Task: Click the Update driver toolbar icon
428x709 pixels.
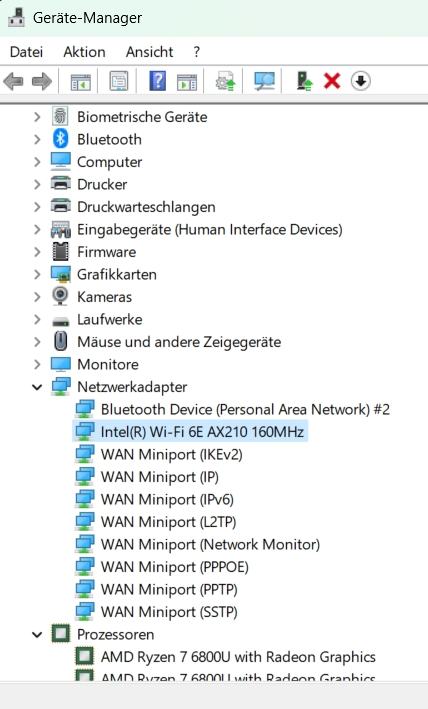Action: point(225,82)
